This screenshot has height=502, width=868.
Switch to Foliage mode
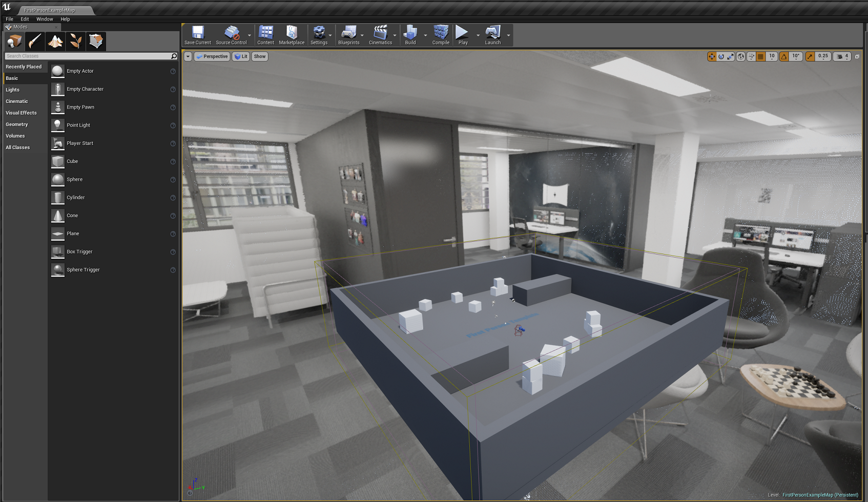tap(76, 41)
